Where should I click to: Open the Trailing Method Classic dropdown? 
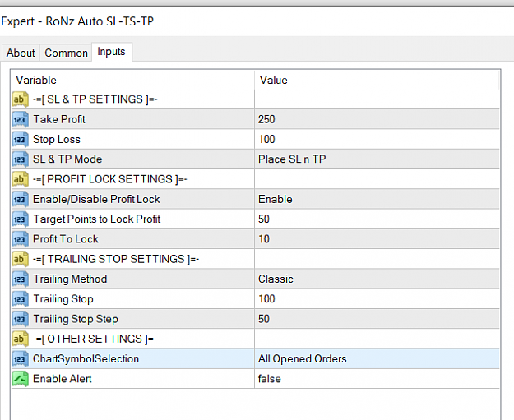click(377, 279)
